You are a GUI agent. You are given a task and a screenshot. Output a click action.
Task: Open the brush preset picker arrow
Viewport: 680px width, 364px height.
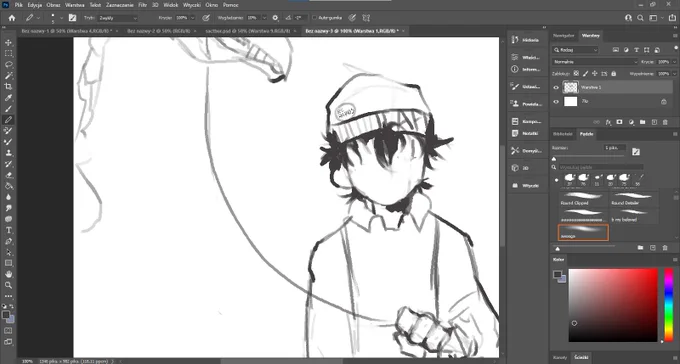pyautogui.click(x=61, y=18)
